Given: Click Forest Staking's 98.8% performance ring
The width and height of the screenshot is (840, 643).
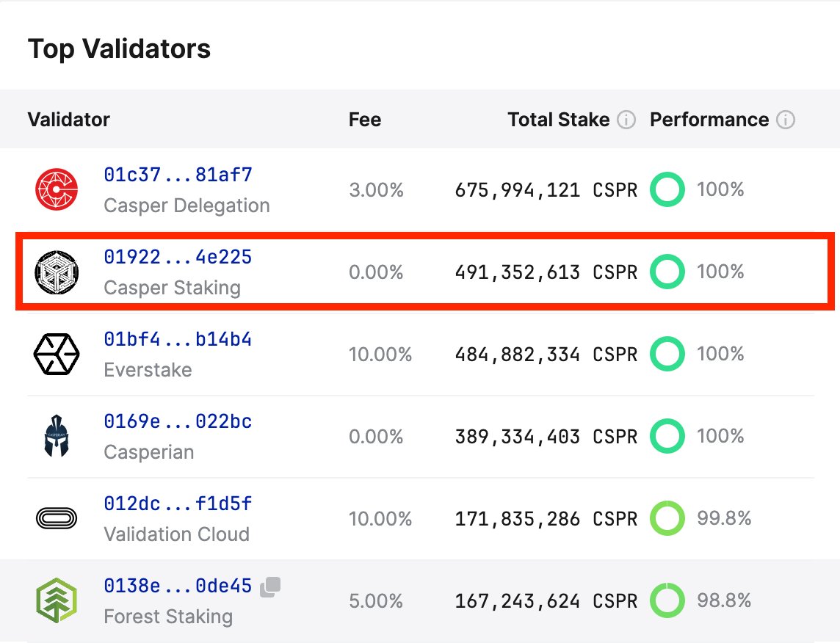Looking at the screenshot, I should 667,600.
